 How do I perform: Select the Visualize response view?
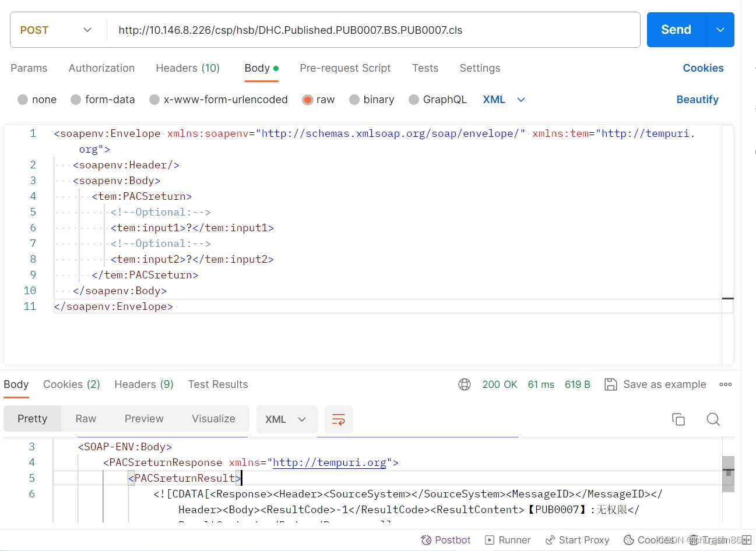click(213, 419)
